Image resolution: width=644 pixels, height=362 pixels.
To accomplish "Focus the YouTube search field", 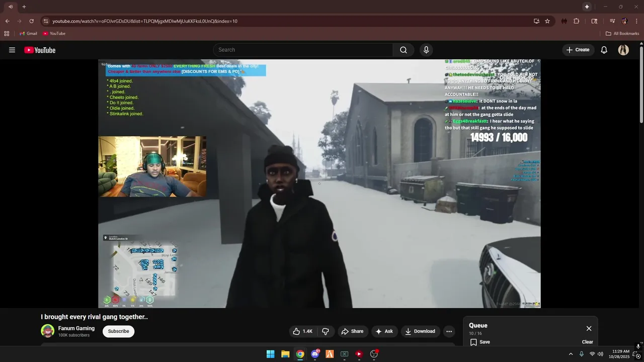I will point(303,50).
